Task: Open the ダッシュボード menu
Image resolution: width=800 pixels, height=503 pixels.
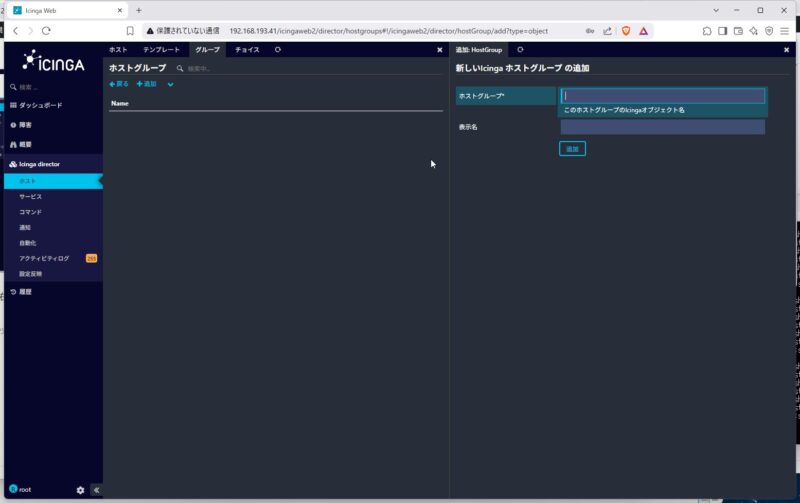Action: (x=41, y=105)
